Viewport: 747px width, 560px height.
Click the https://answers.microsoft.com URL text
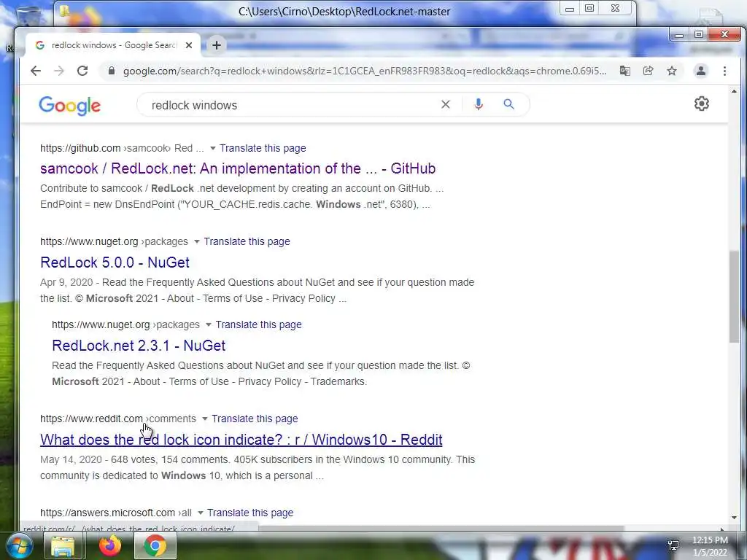click(107, 513)
